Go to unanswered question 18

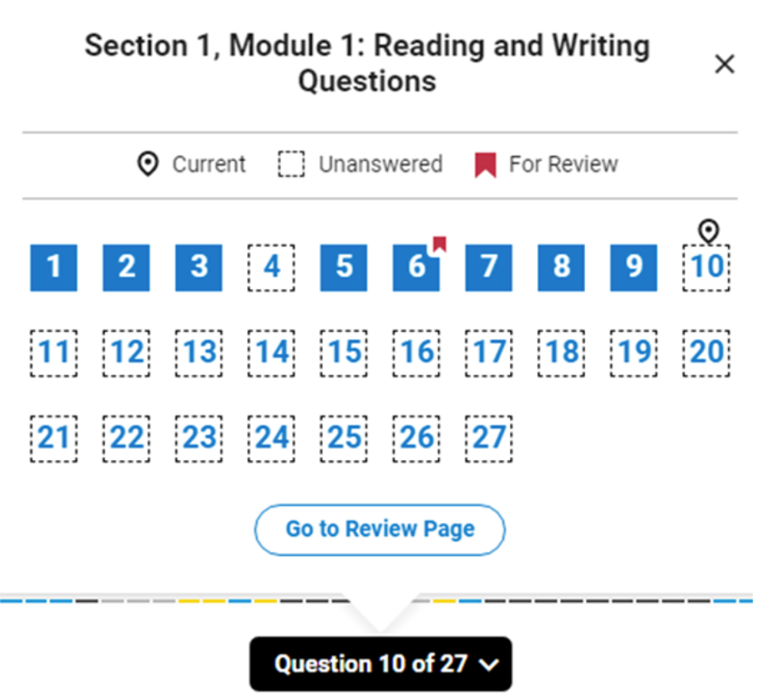[x=561, y=353]
